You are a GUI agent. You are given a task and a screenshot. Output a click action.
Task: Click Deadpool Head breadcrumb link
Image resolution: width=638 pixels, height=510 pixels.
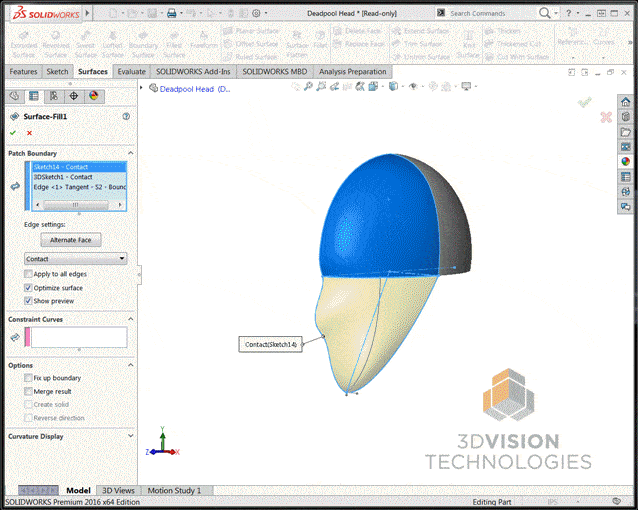coord(195,89)
